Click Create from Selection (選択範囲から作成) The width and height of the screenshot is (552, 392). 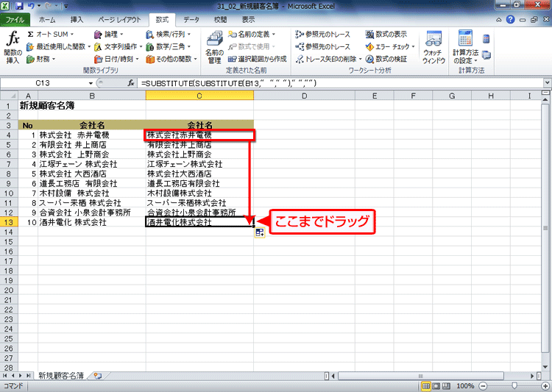(x=258, y=59)
